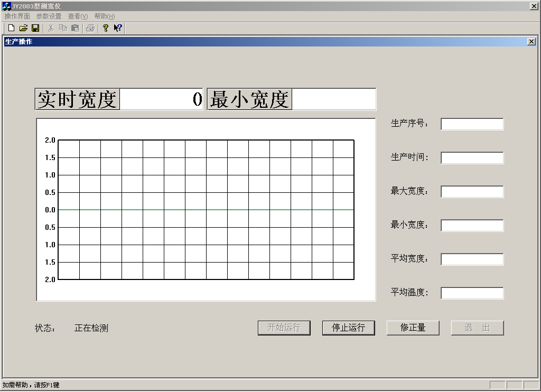This screenshot has height=392, width=541.
Task: Click the Save floppy disk icon
Action: coord(35,28)
